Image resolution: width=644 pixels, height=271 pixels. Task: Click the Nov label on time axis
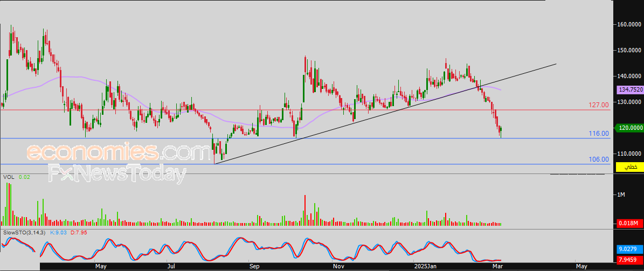[338, 267]
